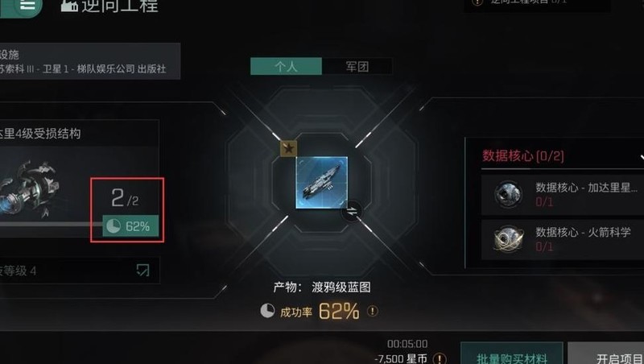644x364 pixels.
Task: Expand the 数据核心 (0/2) section
Action: point(641,156)
